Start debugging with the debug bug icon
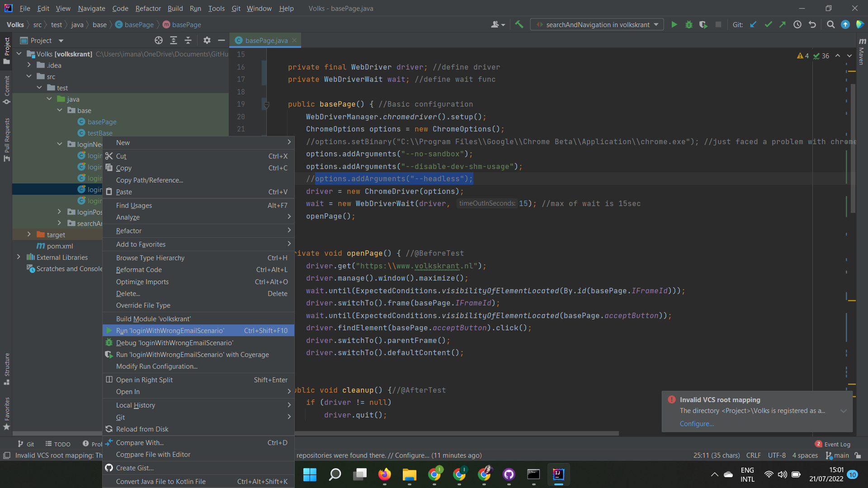Image resolution: width=868 pixels, height=488 pixels. coord(689,24)
